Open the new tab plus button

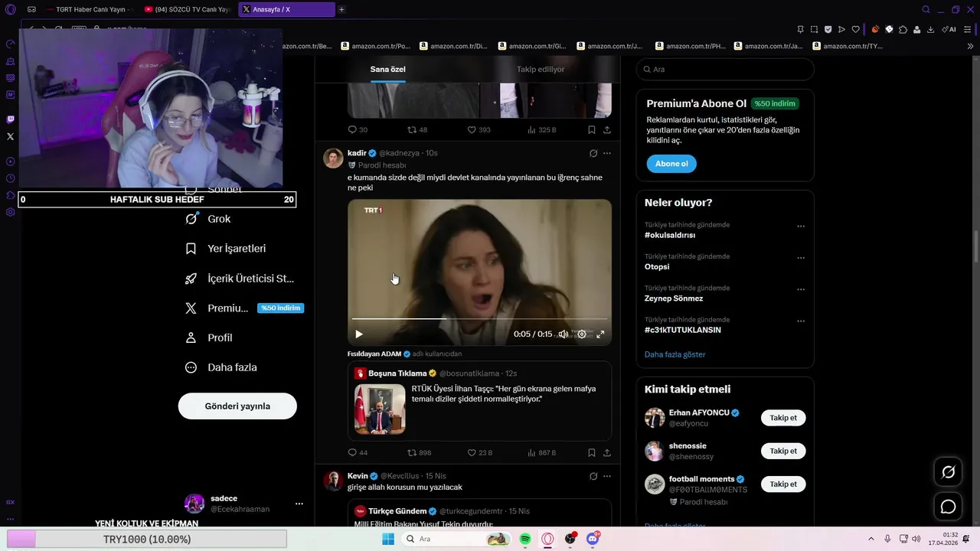pyautogui.click(x=341, y=10)
